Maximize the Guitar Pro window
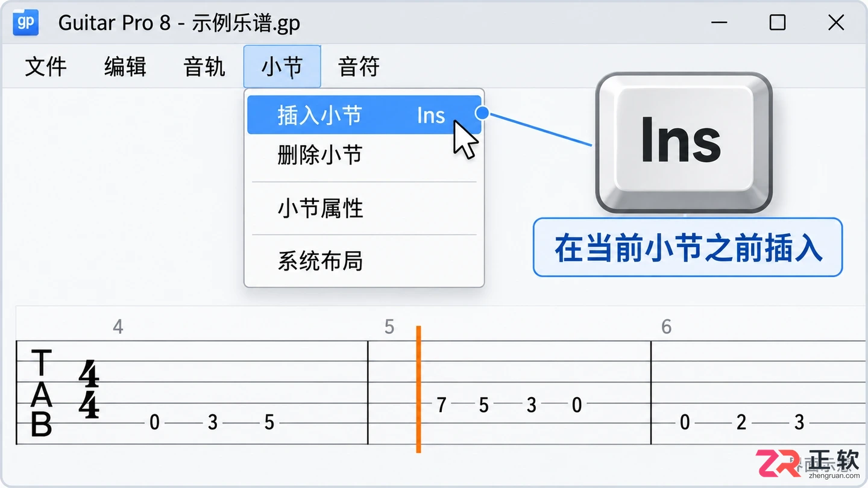The image size is (868, 488). (778, 23)
